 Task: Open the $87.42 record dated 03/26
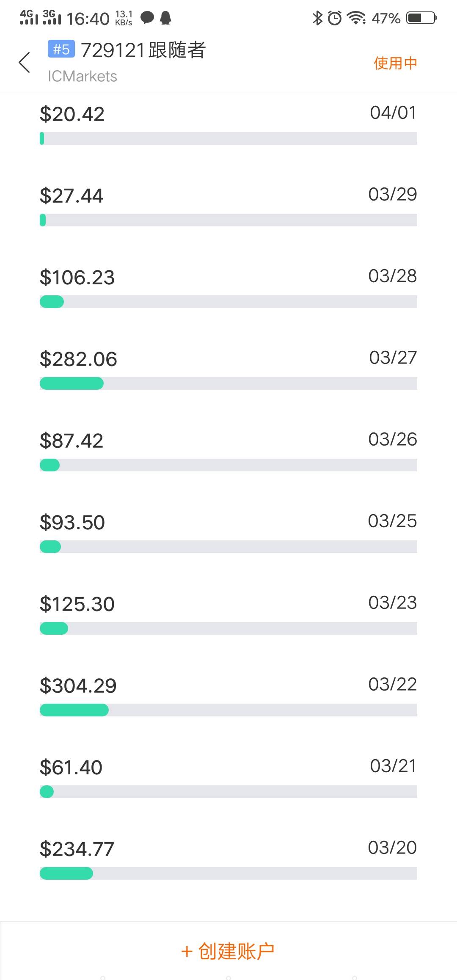tap(72, 441)
